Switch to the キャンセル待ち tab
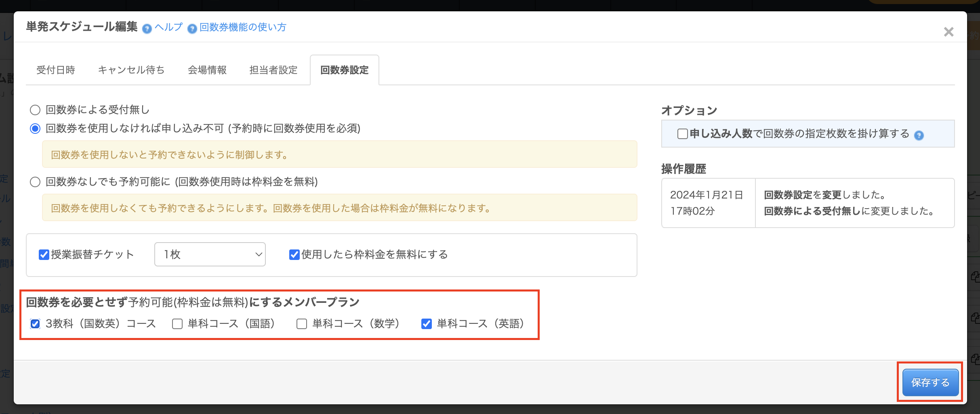 click(x=131, y=70)
